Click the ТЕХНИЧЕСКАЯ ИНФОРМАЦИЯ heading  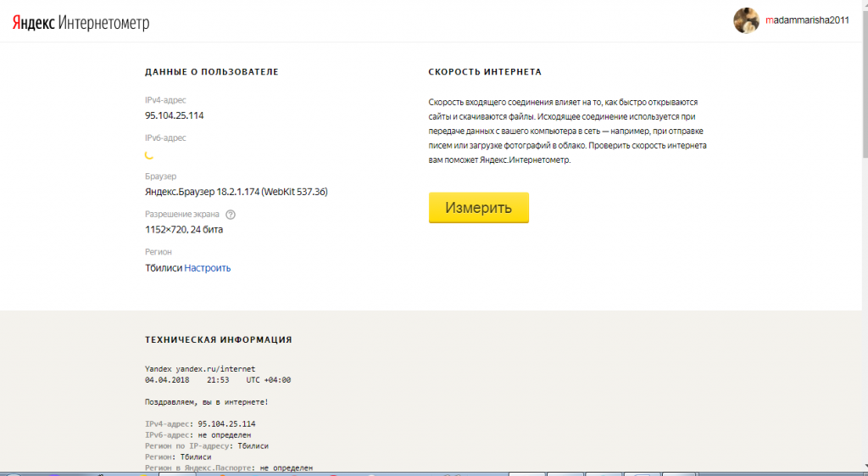tap(219, 339)
